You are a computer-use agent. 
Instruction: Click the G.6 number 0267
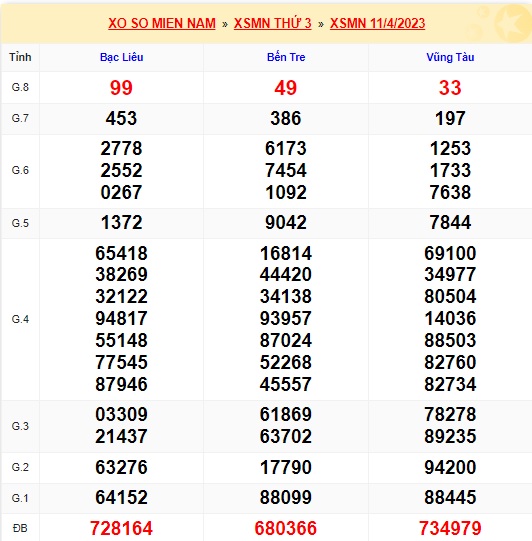point(121,192)
